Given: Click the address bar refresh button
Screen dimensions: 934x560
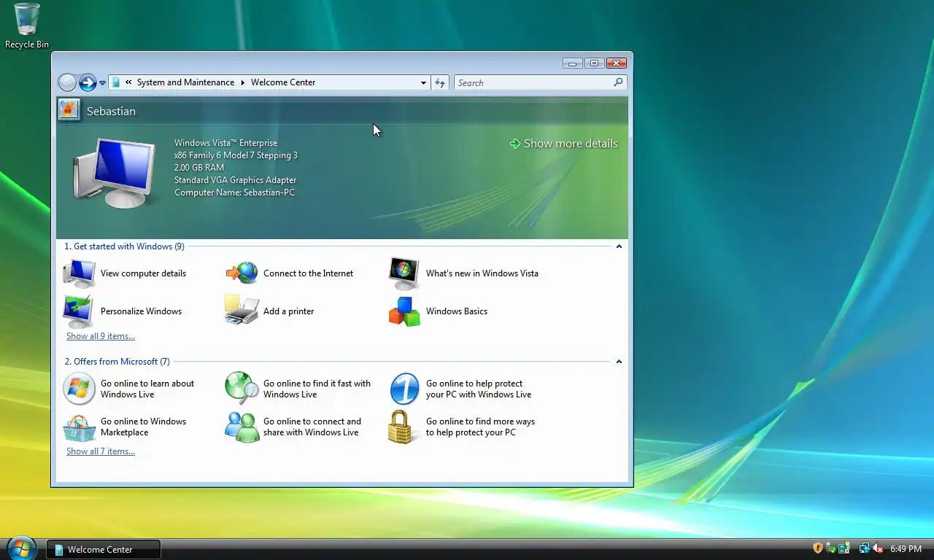Looking at the screenshot, I should (x=440, y=82).
